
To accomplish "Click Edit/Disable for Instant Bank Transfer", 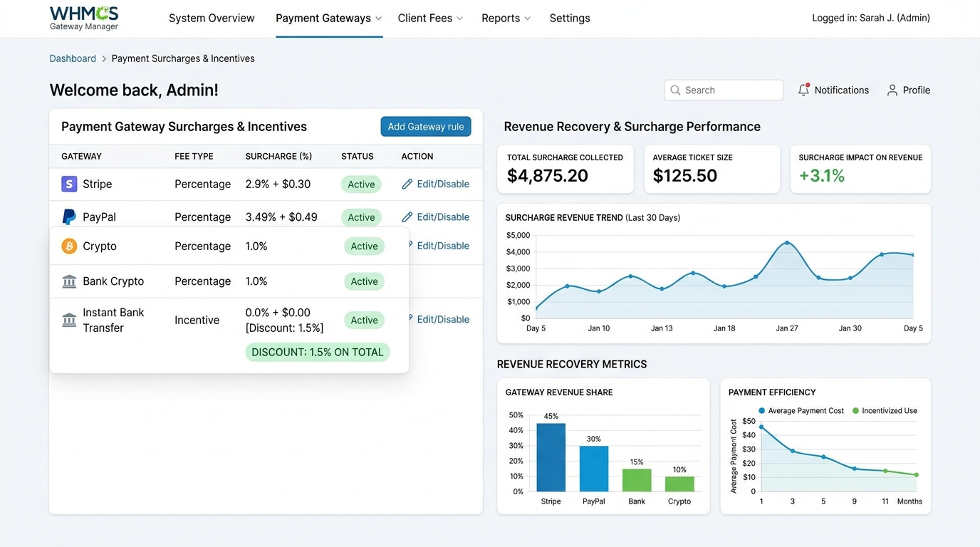I will [x=443, y=320].
